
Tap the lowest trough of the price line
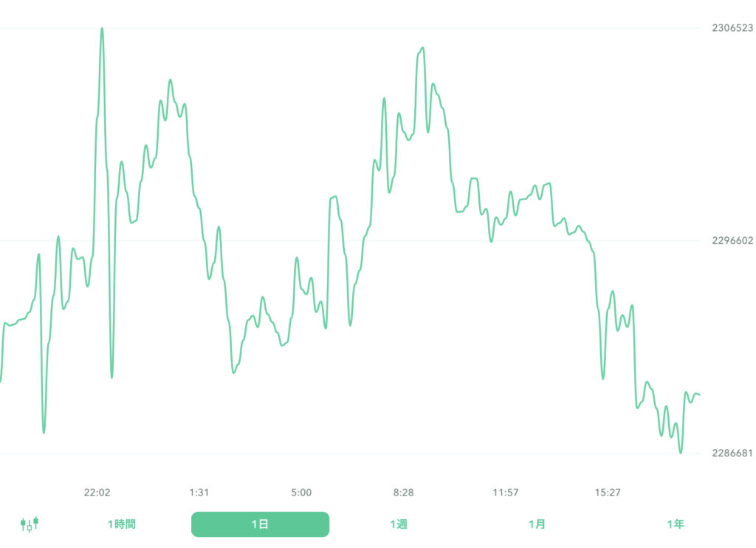(681, 453)
